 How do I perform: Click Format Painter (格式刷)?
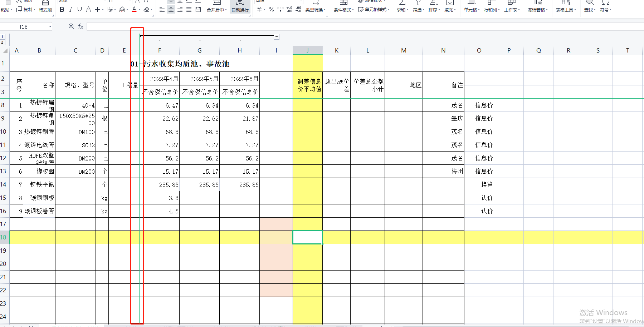click(x=45, y=6)
